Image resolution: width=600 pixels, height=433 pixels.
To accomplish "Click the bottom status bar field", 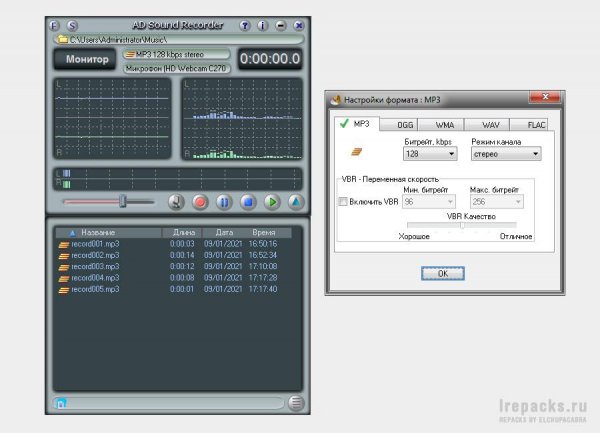I will click(168, 403).
